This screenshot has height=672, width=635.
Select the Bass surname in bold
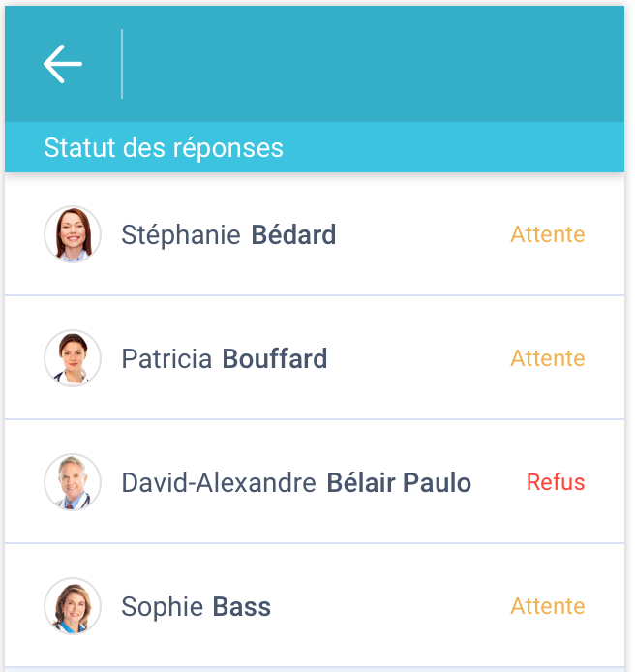242,607
